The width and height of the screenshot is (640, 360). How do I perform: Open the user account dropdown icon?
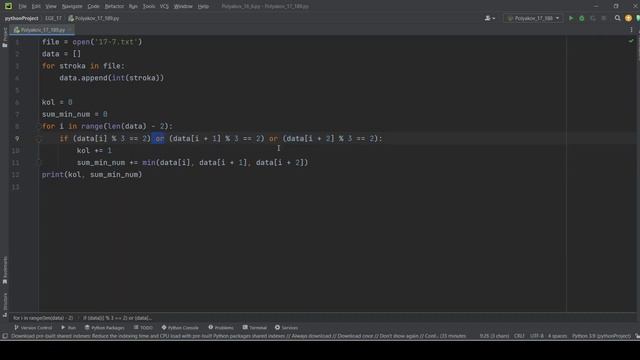tap(489, 18)
